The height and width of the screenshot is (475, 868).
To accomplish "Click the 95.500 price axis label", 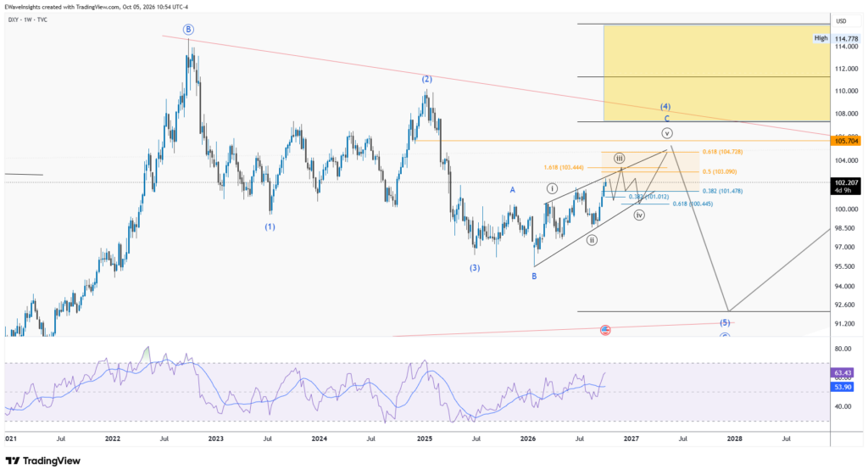I will coord(847,266).
